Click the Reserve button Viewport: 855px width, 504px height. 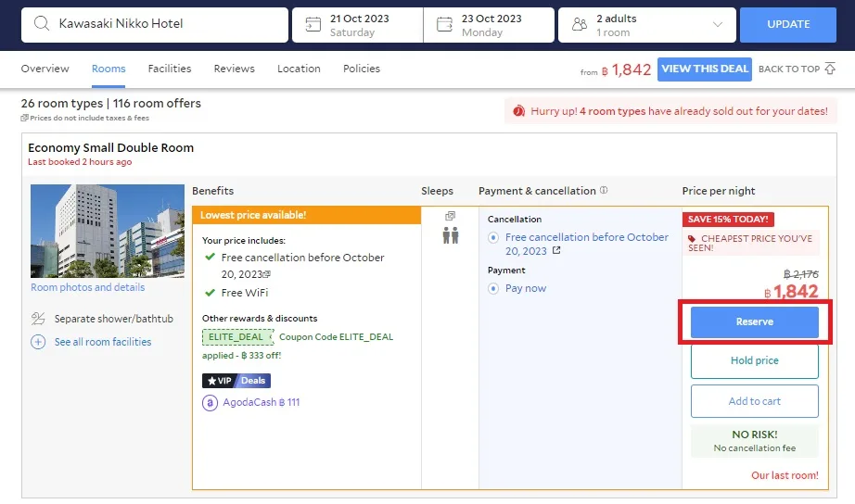[x=754, y=322]
